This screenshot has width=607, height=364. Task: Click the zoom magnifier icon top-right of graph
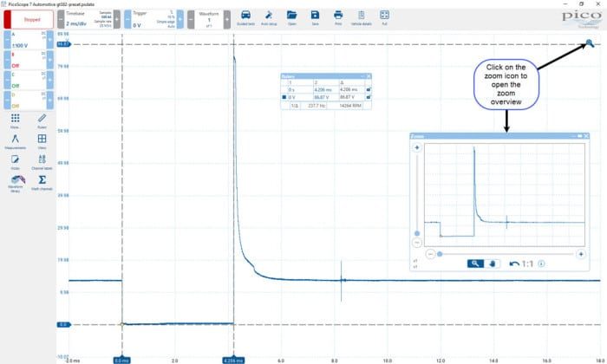(x=589, y=43)
